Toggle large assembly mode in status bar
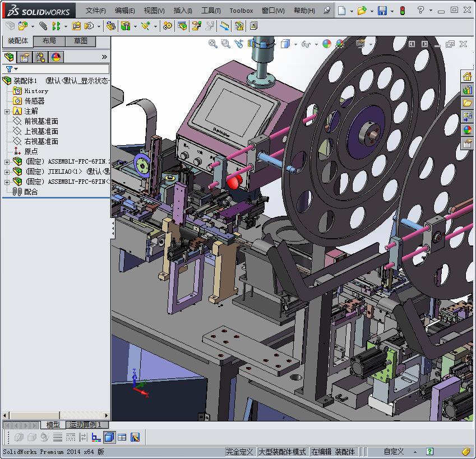476x459 pixels. [x=282, y=452]
